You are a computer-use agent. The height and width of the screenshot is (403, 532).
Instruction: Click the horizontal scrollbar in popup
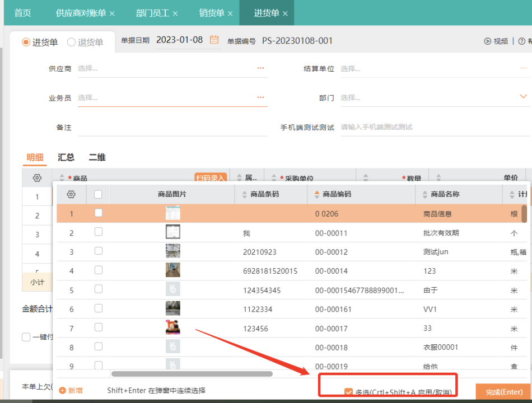point(192,373)
